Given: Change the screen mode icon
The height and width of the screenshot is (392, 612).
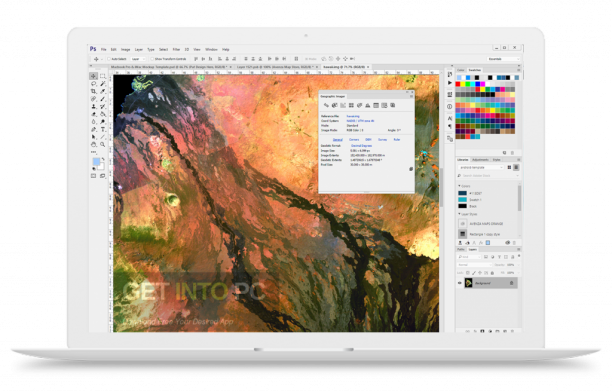Looking at the screenshot, I should [x=102, y=176].
